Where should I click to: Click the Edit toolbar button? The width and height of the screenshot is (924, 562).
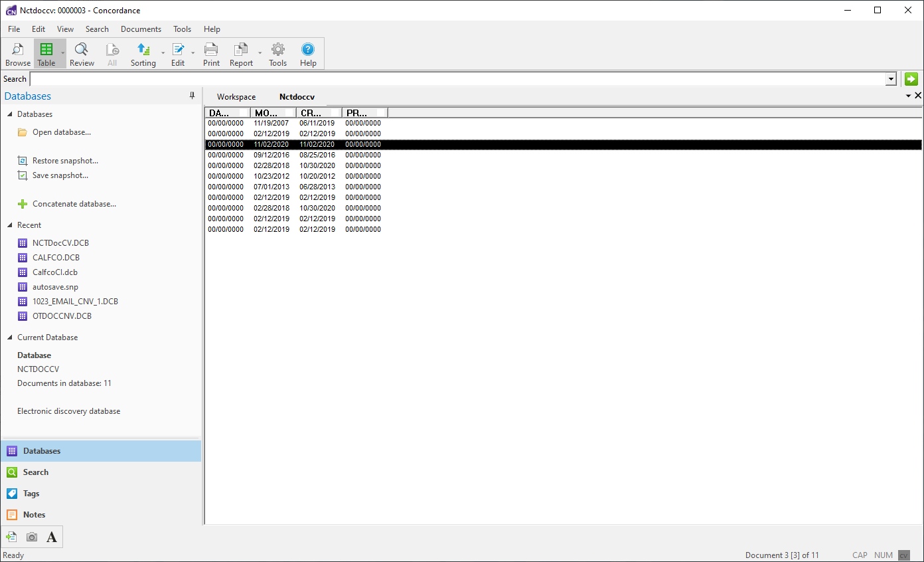[x=178, y=54]
